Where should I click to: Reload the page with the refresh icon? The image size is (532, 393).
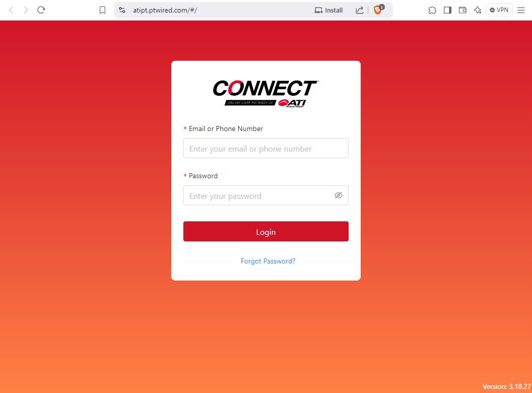(41, 10)
